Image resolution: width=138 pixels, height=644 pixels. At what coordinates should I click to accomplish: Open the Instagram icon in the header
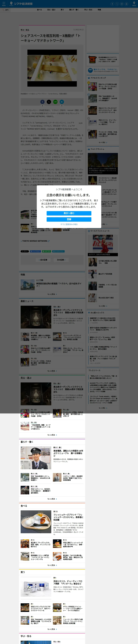tap(122, 4)
